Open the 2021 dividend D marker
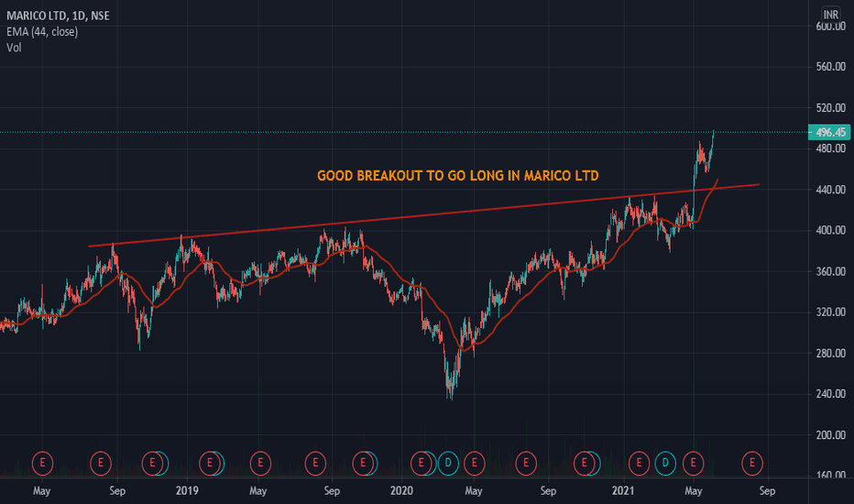 point(665,464)
